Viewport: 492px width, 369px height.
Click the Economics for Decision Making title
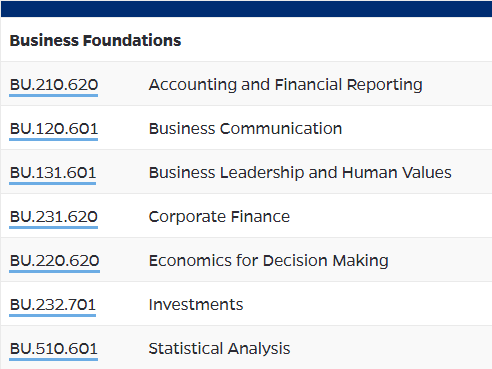click(269, 261)
